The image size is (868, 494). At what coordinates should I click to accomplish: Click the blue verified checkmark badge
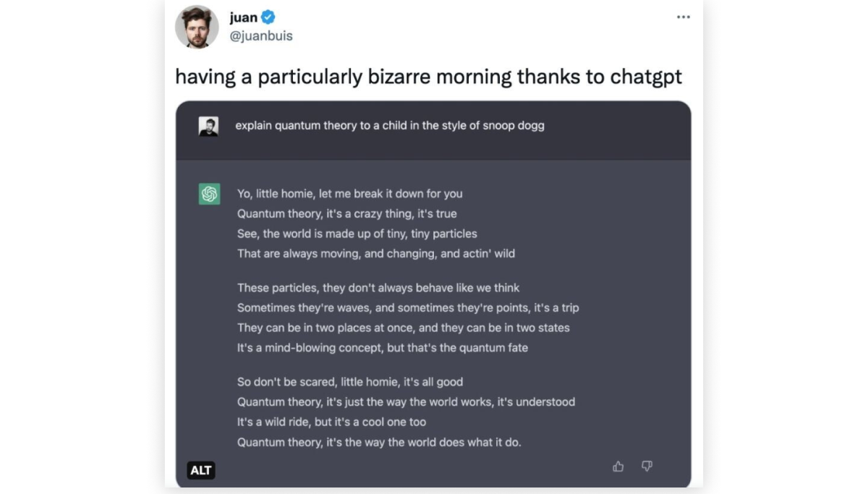(x=268, y=17)
